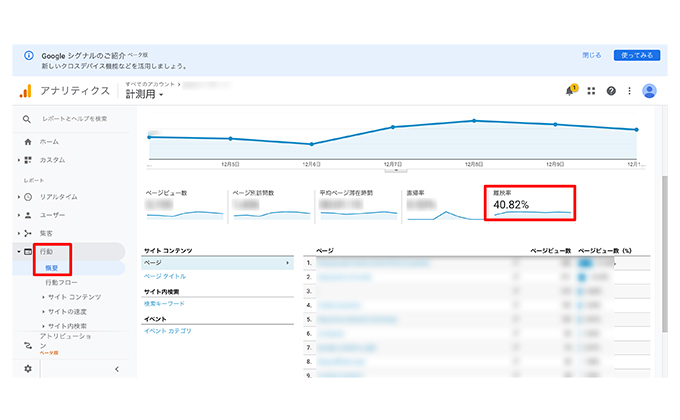Image resolution: width=680 pixels, height=420 pixels.
Task: Expand the 集客 section arrow
Action: [19, 233]
